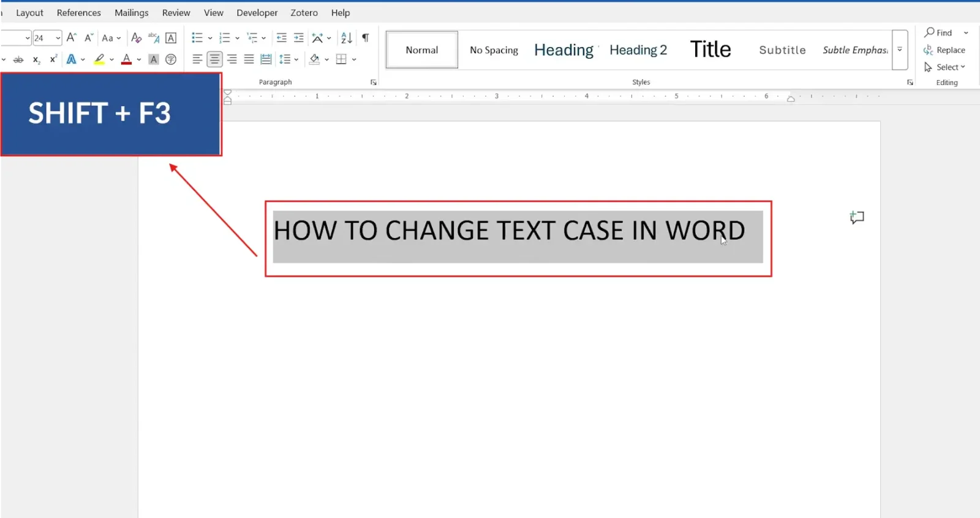
Task: Click the Phonetic Guide icon
Action: pyautogui.click(x=154, y=38)
